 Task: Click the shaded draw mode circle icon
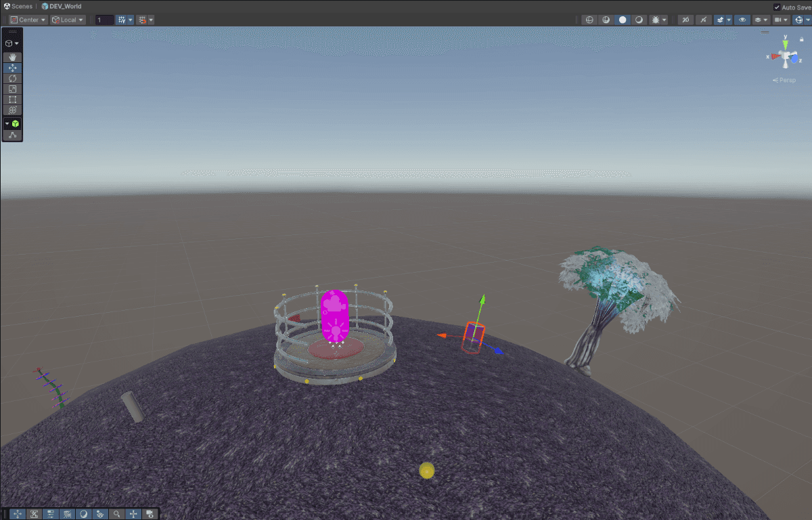click(623, 19)
